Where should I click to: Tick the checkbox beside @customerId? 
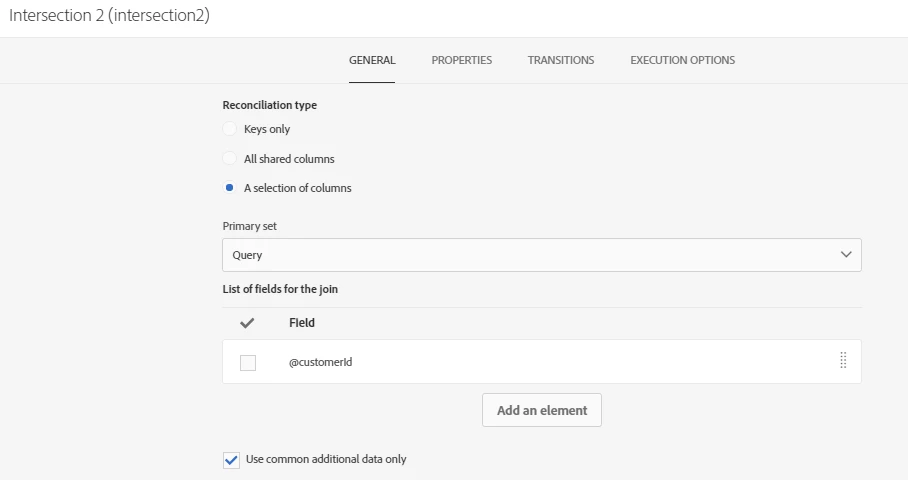[248, 363]
